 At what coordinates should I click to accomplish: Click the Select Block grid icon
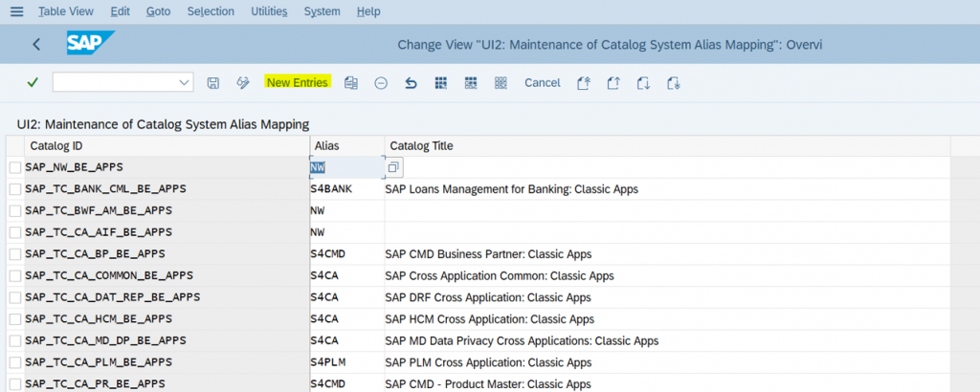coord(471,83)
